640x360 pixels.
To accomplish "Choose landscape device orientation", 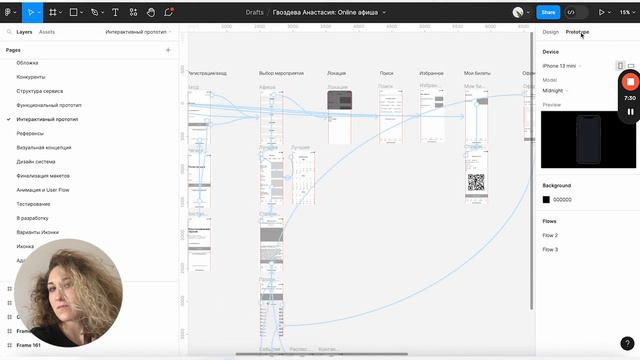I will pyautogui.click(x=631, y=65).
